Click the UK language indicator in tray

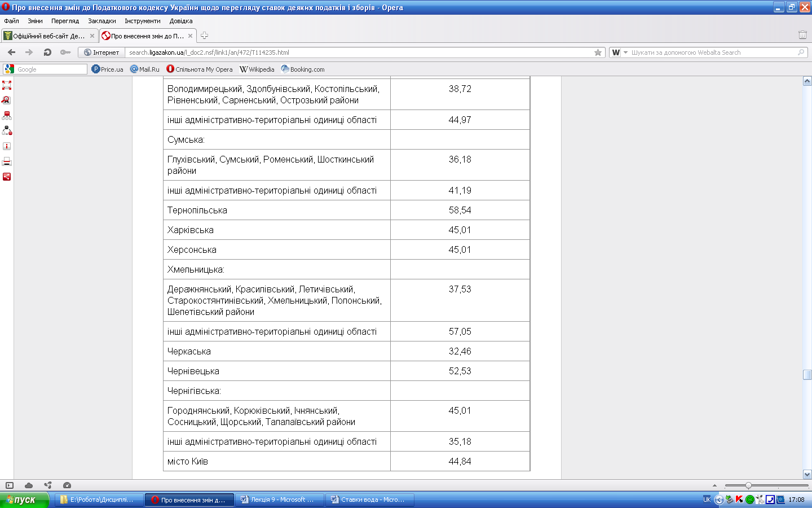[707, 500]
